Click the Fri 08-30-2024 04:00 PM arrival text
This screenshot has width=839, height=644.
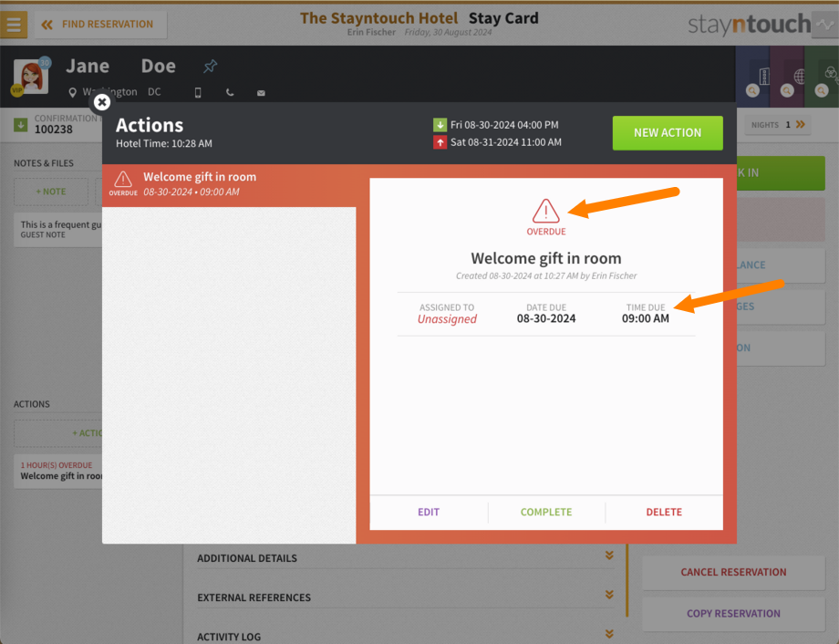[x=504, y=125]
